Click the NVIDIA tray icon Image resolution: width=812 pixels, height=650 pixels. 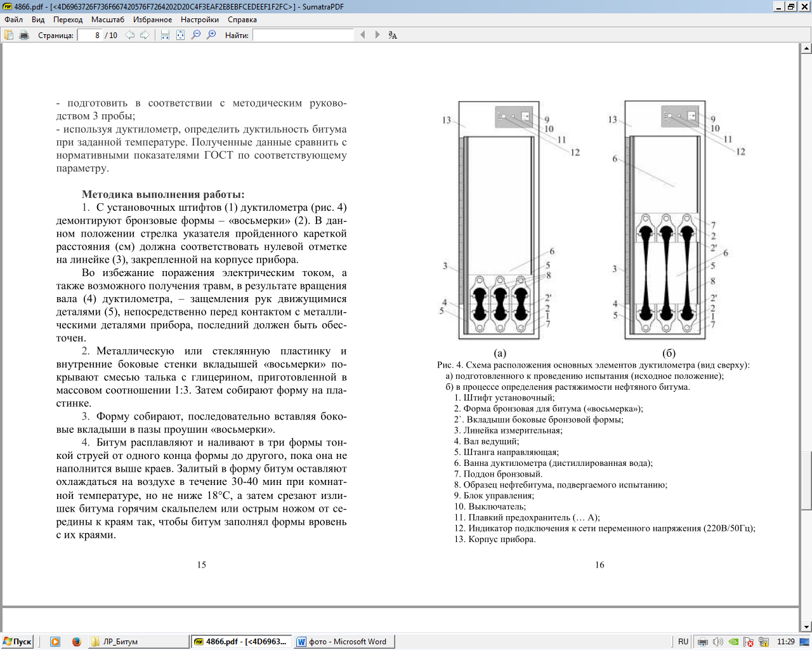pyautogui.click(x=733, y=642)
